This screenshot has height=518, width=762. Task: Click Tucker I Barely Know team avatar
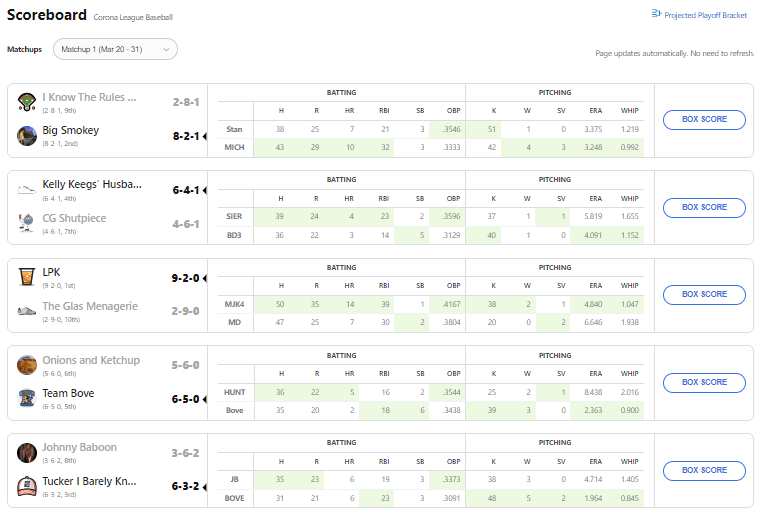click(x=27, y=486)
